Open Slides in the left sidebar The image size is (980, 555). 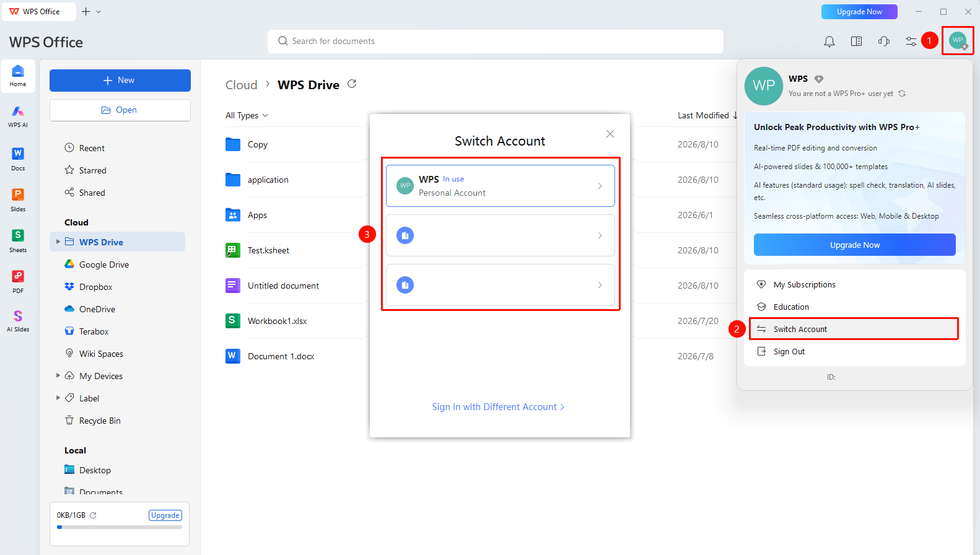coord(18,200)
